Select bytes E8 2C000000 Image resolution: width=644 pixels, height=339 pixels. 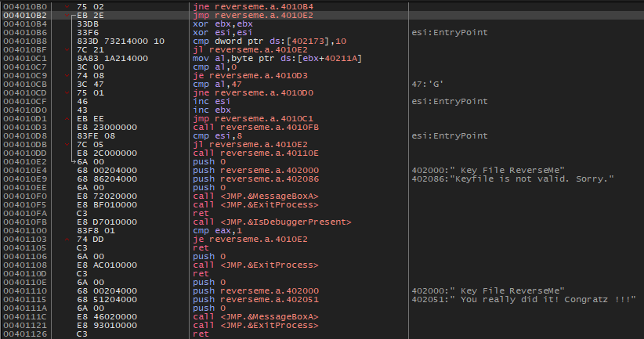click(107, 153)
